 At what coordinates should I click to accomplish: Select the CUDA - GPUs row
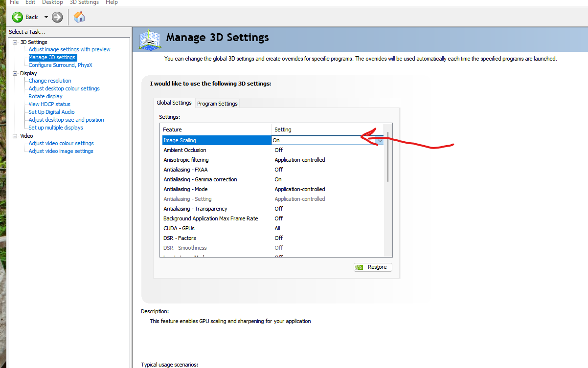point(273,228)
